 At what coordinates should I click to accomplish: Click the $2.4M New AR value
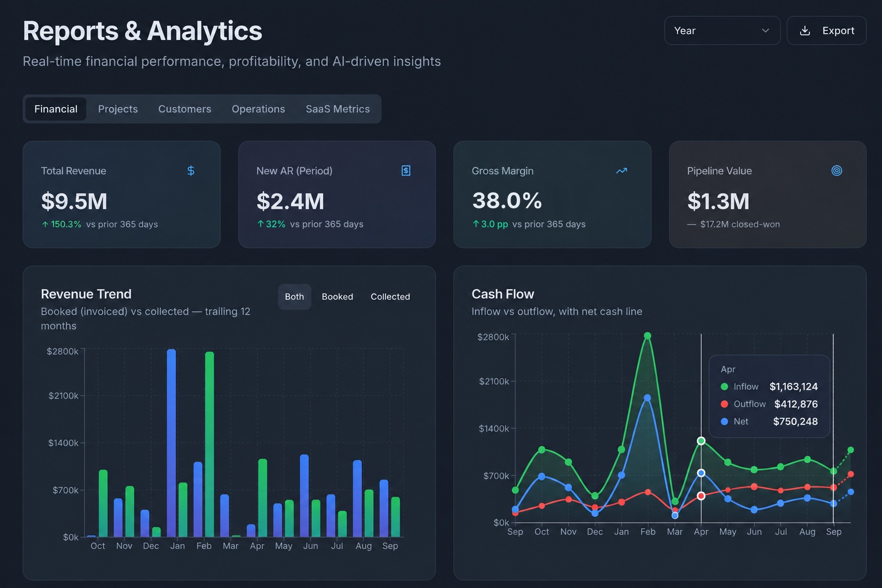pos(291,202)
